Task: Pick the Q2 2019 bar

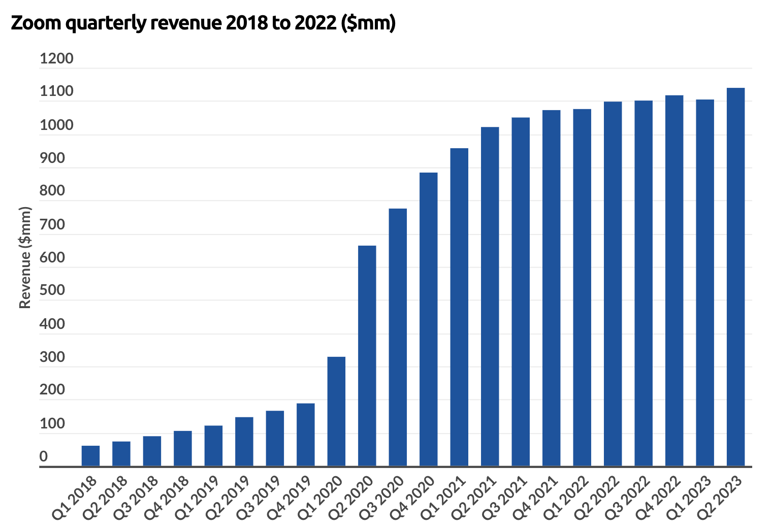Action: pyautogui.click(x=244, y=442)
